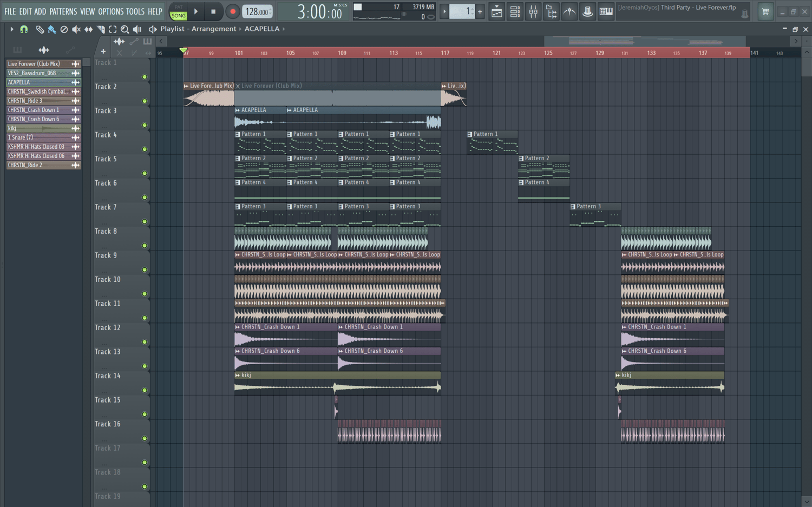Open the EDIT menu
The image size is (812, 507).
(25, 11)
